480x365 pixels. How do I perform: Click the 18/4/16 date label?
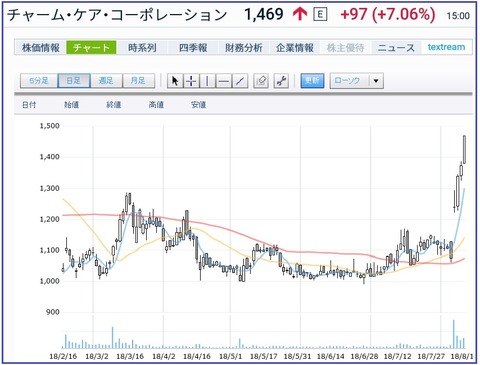tap(197, 356)
